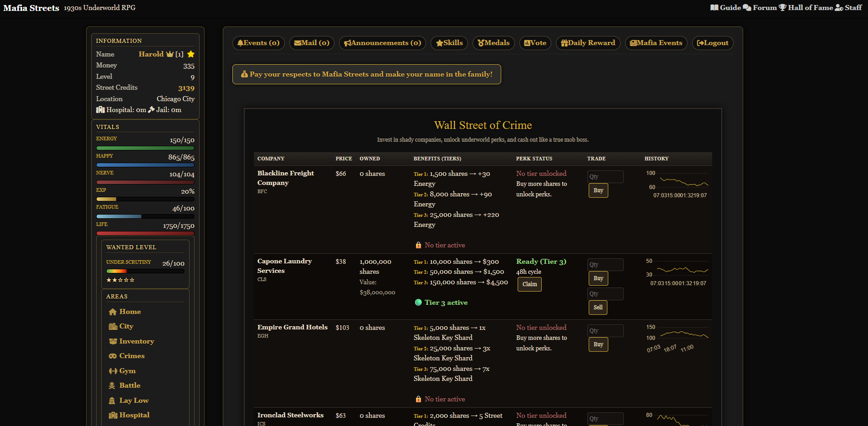Buy shares of Blackline Freight Company
Viewport: 868px width, 426px height.
[x=598, y=190]
